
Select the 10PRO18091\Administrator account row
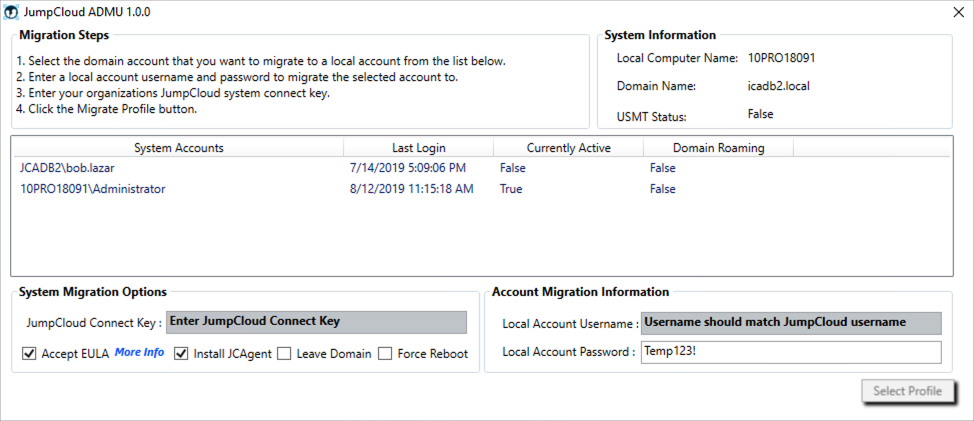pos(92,189)
